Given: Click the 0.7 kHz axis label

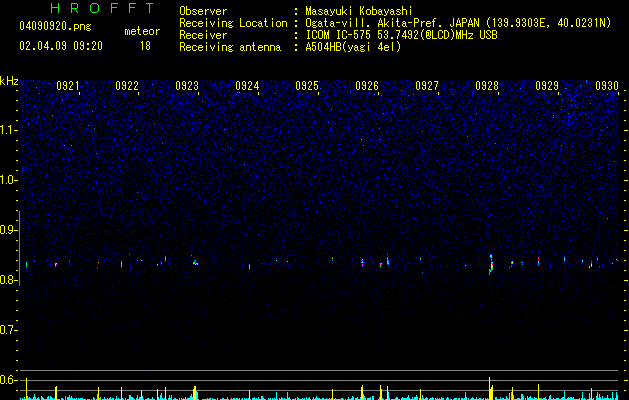Looking at the screenshot, I should tap(8, 330).
